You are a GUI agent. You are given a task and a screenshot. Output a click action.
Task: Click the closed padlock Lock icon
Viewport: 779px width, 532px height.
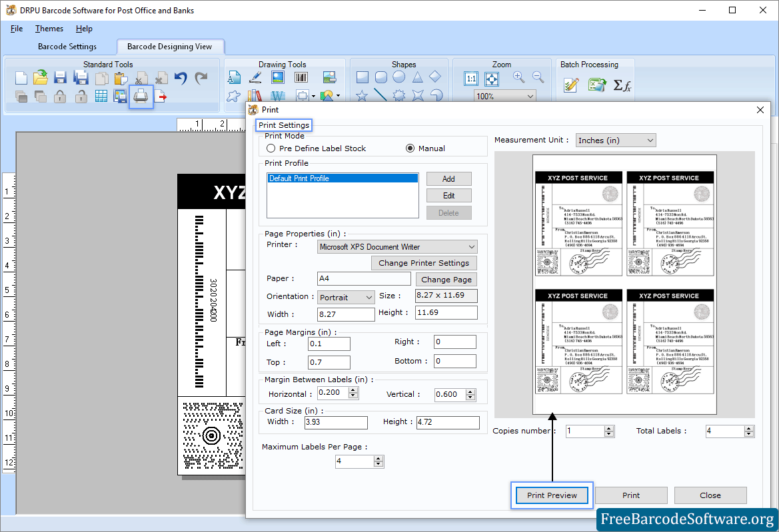point(60,97)
